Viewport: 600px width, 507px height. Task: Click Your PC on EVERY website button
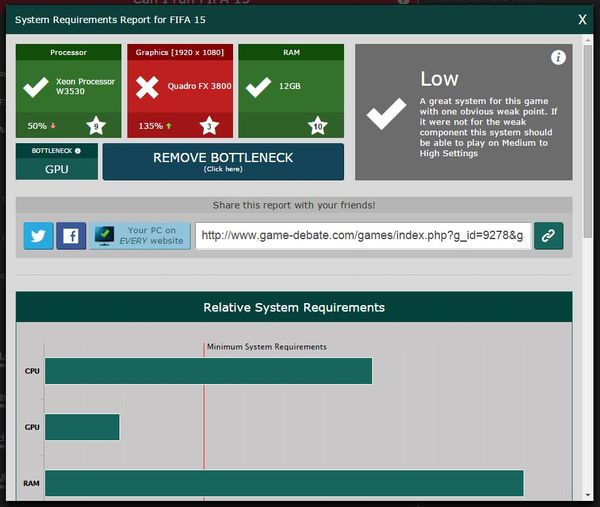pyautogui.click(x=140, y=236)
